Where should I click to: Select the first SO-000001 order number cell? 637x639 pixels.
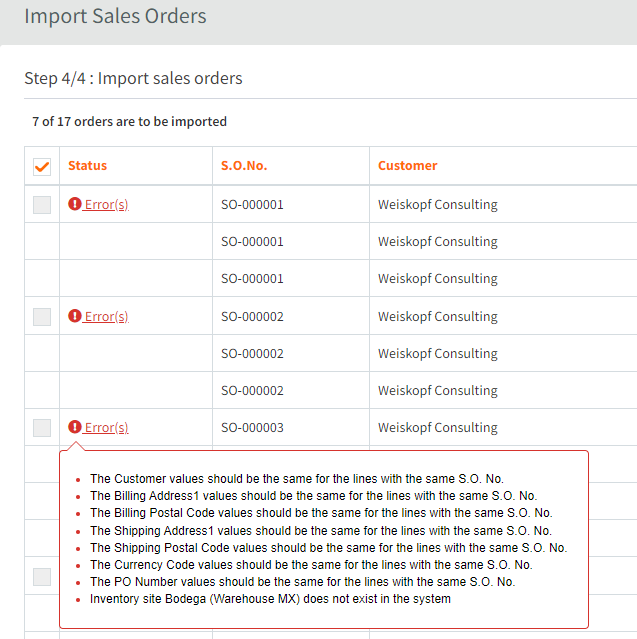(252, 204)
